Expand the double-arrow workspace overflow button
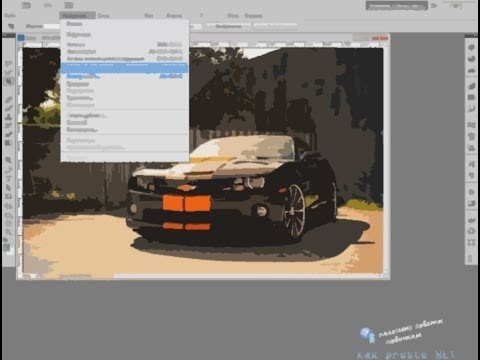 click(x=434, y=6)
